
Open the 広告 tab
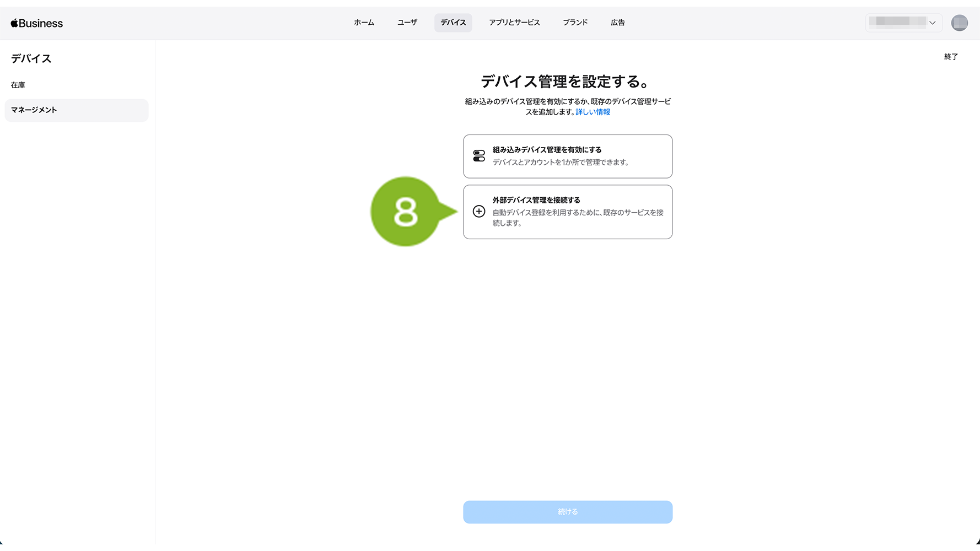coord(617,23)
